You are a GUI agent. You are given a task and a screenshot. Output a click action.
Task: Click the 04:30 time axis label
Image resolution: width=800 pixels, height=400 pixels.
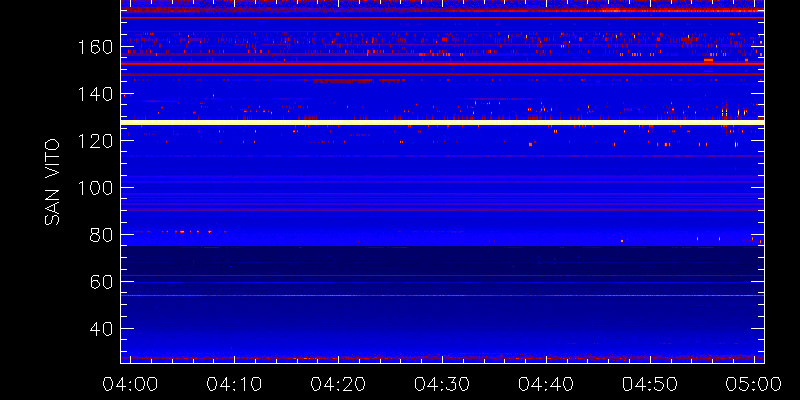(x=442, y=384)
